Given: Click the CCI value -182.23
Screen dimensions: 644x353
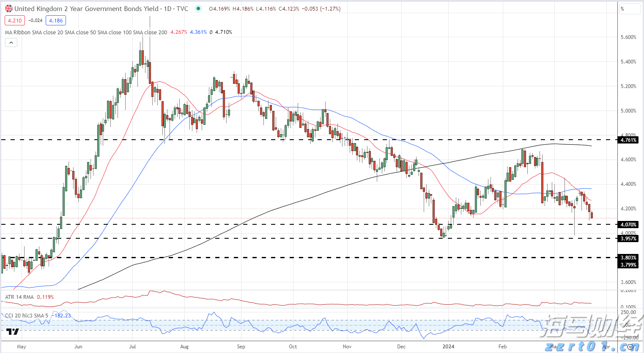Looking at the screenshot, I should tap(61, 316).
